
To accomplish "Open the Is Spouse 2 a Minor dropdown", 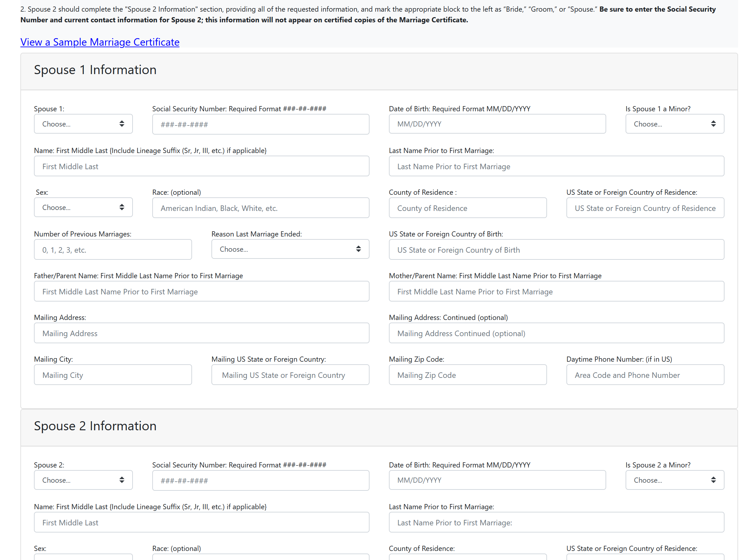I will (x=675, y=480).
